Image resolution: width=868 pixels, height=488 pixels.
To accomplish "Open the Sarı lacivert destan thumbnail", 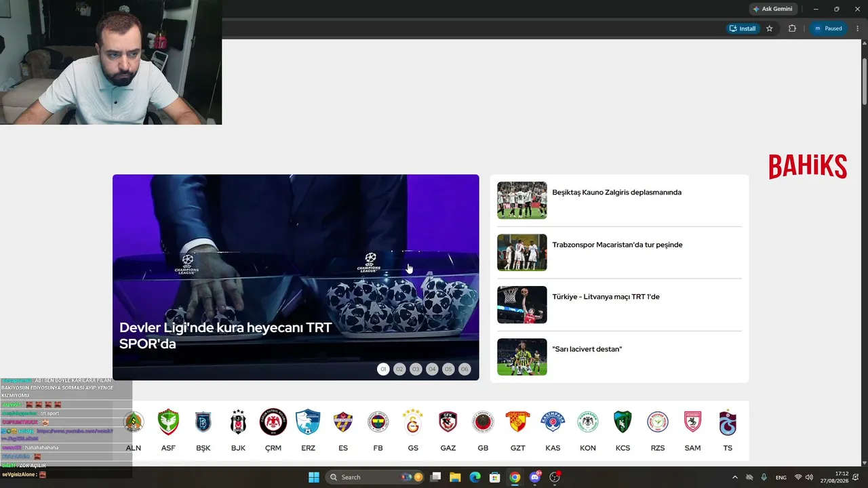I will click(x=522, y=357).
